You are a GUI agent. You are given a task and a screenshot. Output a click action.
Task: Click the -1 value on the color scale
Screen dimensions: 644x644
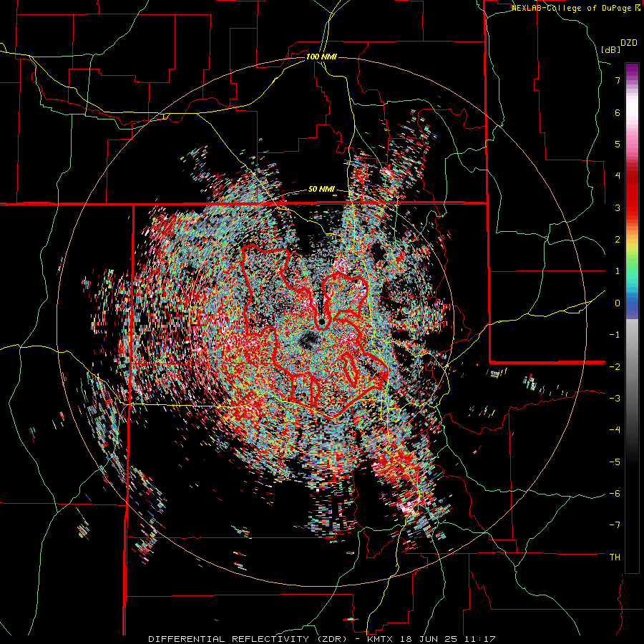pos(615,335)
